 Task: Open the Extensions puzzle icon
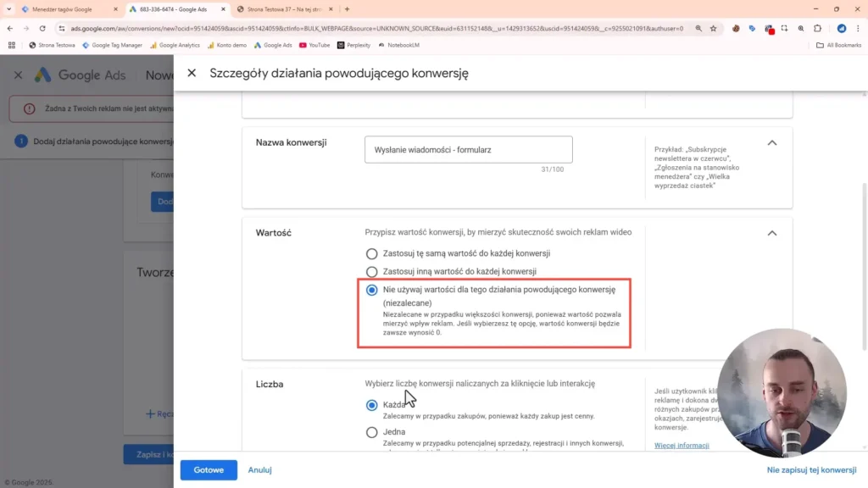818,28
